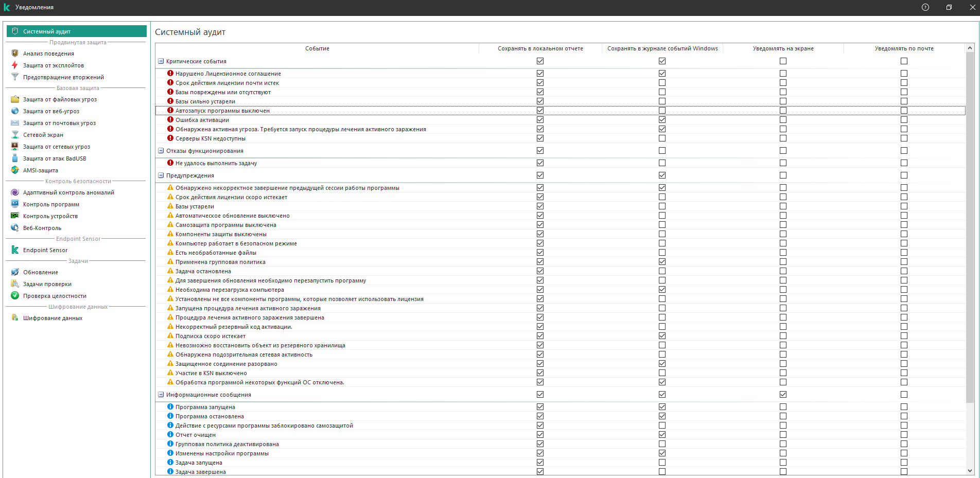Click the scrollbar up arrow in event list
Viewport: 980px width, 478px height.
(x=970, y=48)
